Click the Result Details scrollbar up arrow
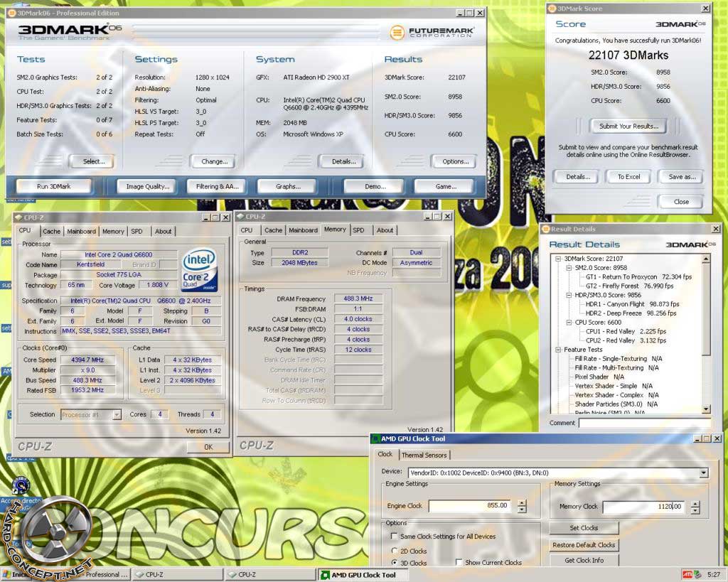Viewport: 728px width, 582px height. pos(706,259)
